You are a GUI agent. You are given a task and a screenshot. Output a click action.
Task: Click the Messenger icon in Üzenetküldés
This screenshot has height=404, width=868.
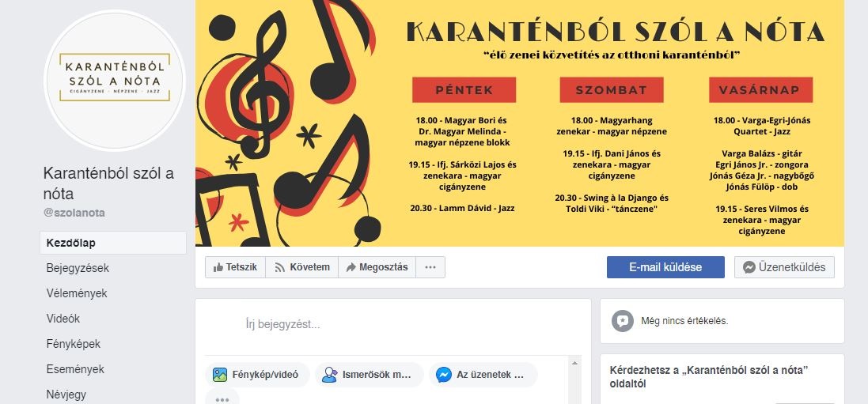click(x=749, y=267)
